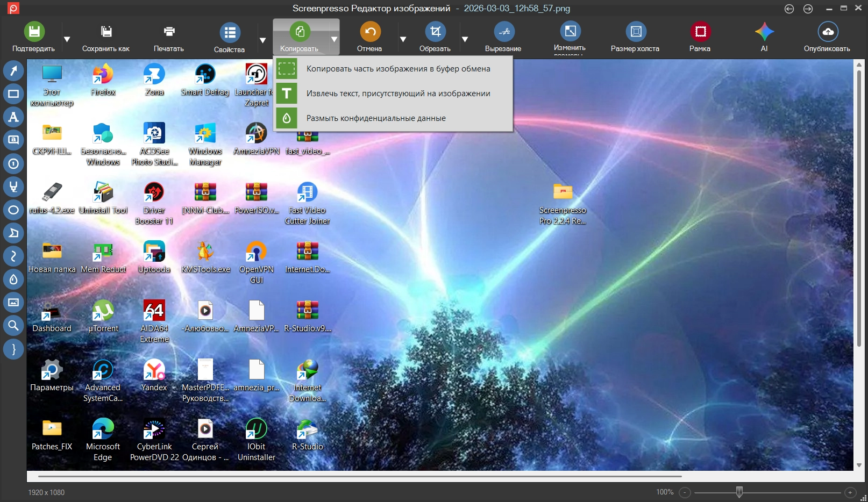Viewport: 868px width, 502px height.
Task: Collapse the Копировать dropdown arrow
Action: pyautogui.click(x=334, y=39)
